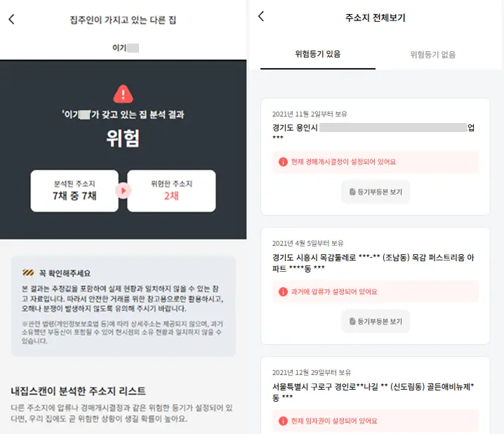
Task: Switch to 위험등기 없음 tab
Action: 432,54
